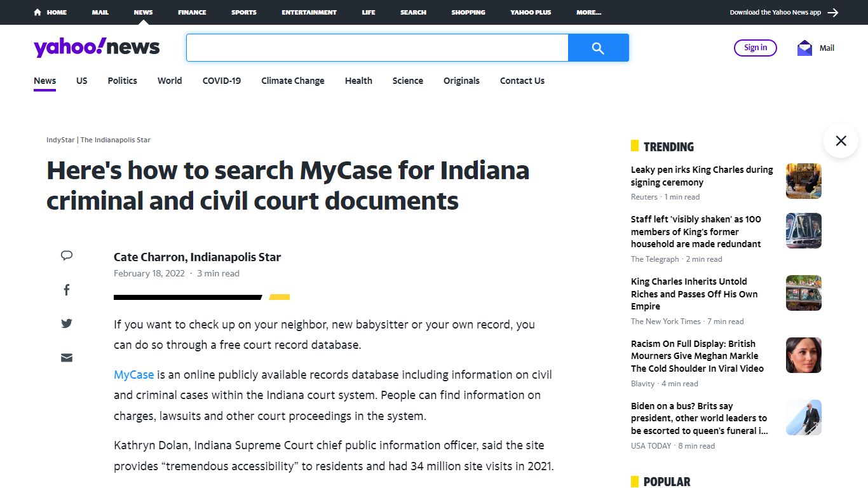Image resolution: width=868 pixels, height=488 pixels.
Task: Open King Charles Inherits Untold Riches story
Action: (695, 294)
